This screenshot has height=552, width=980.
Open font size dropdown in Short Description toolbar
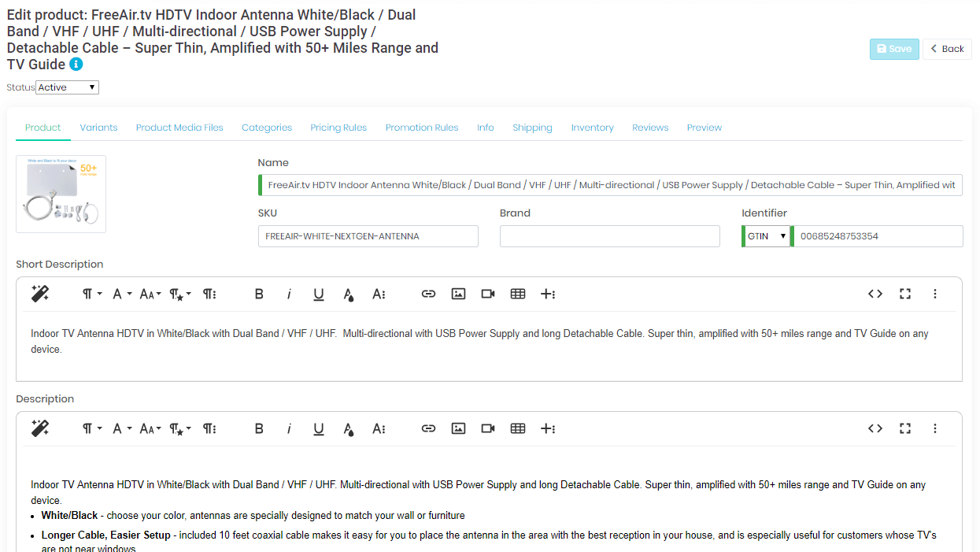coord(150,294)
